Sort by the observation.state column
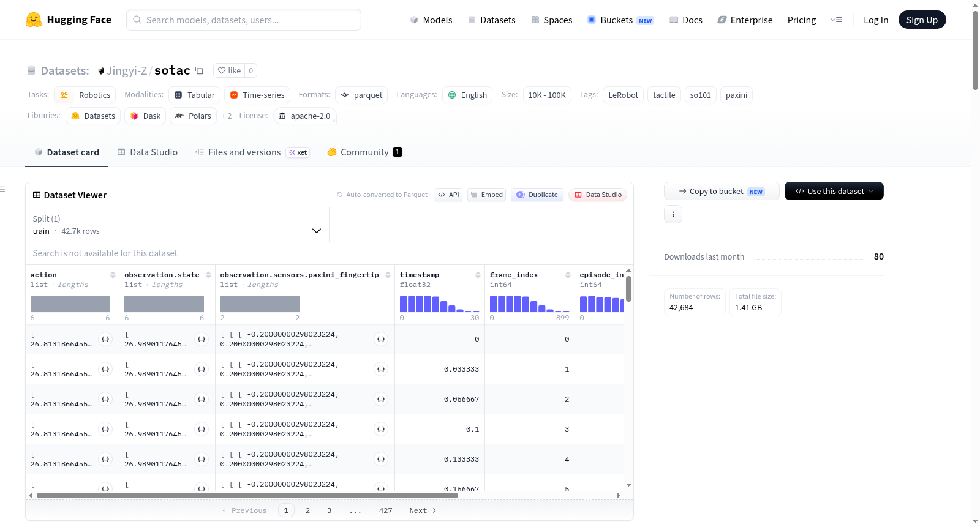The width and height of the screenshot is (980, 527). point(208,275)
